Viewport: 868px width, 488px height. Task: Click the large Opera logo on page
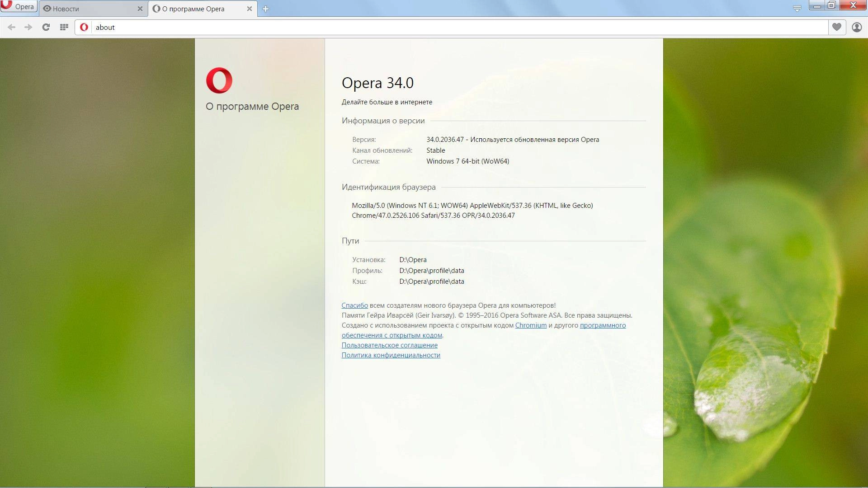tap(219, 80)
